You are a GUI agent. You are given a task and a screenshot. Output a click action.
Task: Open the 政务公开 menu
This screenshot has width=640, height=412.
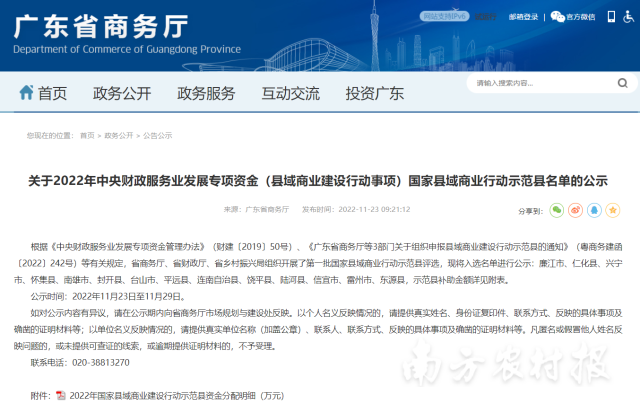(122, 93)
